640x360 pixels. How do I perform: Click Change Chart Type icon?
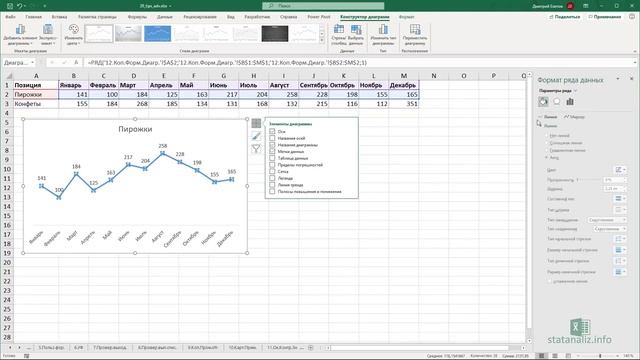[x=383, y=29]
